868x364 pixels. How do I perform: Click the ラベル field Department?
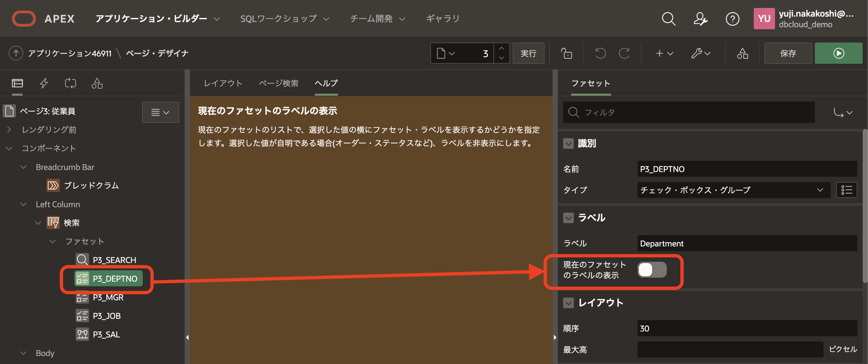(x=747, y=243)
